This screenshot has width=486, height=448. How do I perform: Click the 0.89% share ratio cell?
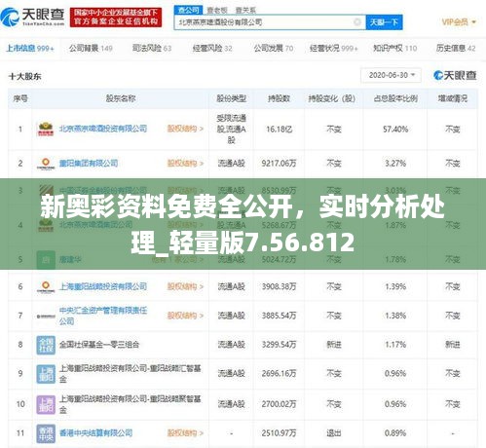click(x=395, y=433)
